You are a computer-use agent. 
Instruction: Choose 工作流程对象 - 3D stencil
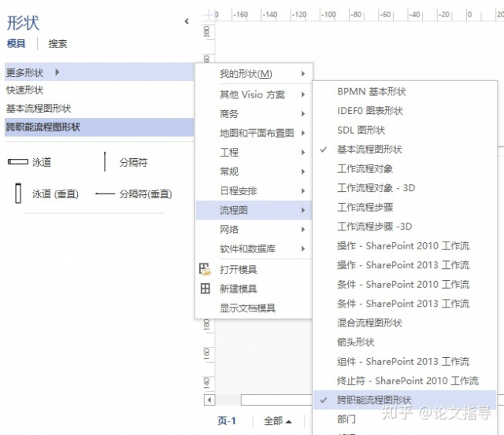[x=405, y=188]
